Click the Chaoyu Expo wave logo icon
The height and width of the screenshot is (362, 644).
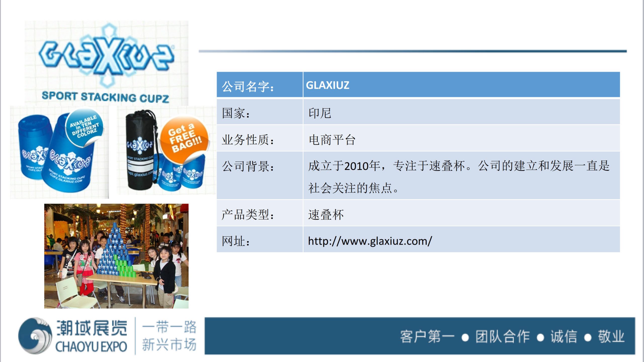tap(35, 336)
